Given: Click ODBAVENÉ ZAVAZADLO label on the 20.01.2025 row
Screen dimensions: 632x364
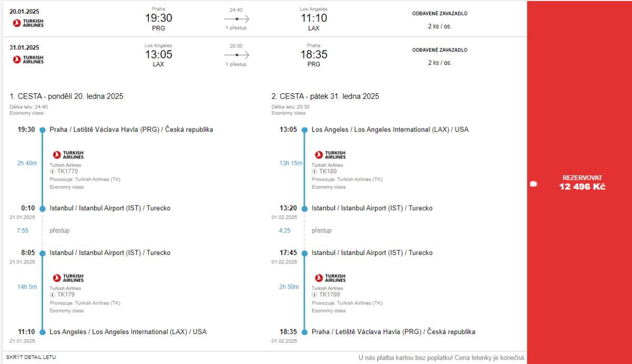Looking at the screenshot, I should 440,14.
